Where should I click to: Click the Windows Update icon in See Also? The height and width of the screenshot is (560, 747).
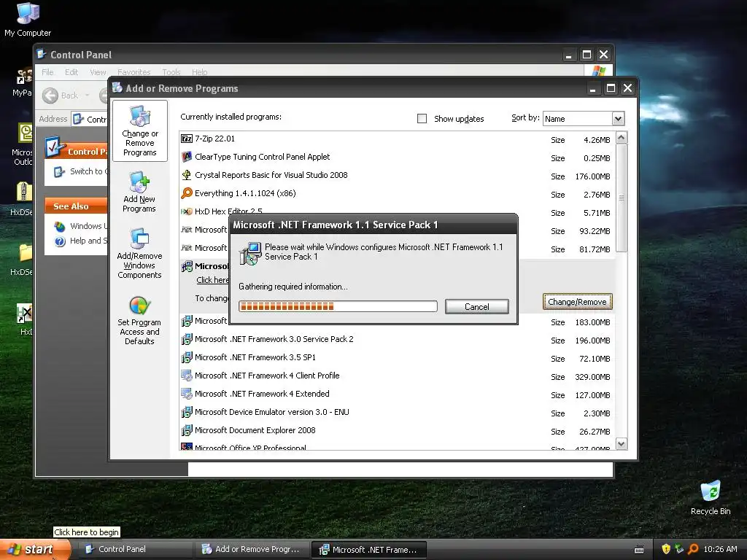(x=60, y=226)
